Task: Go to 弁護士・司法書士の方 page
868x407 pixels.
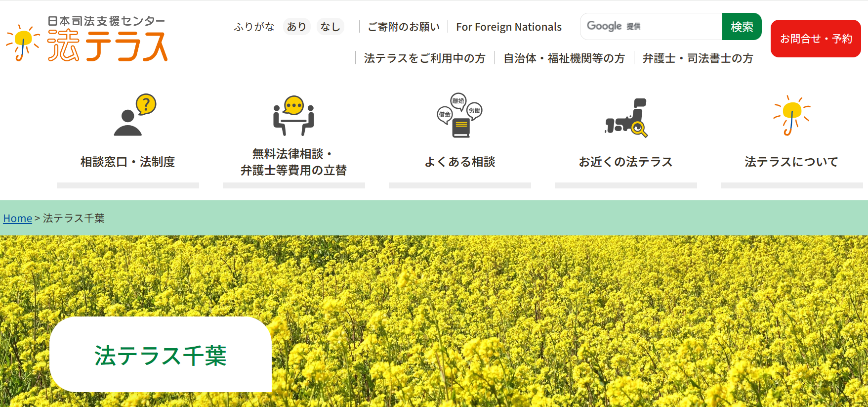Action: [698, 58]
